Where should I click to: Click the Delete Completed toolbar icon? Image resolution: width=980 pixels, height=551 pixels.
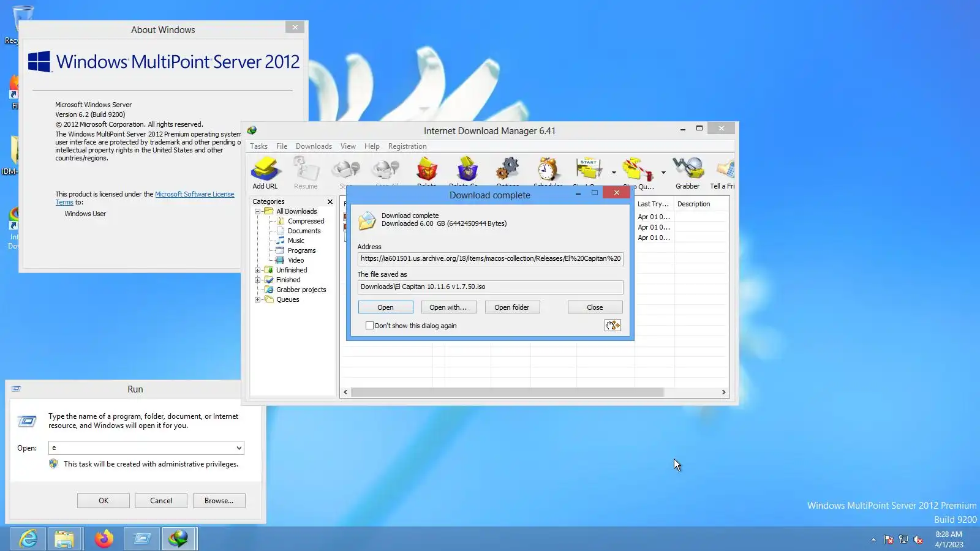[467, 170]
